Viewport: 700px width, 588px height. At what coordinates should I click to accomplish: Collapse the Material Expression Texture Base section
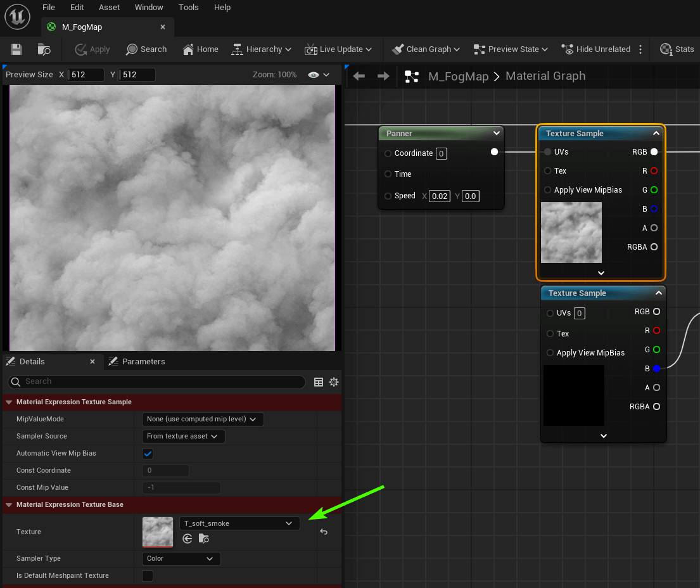click(x=9, y=505)
